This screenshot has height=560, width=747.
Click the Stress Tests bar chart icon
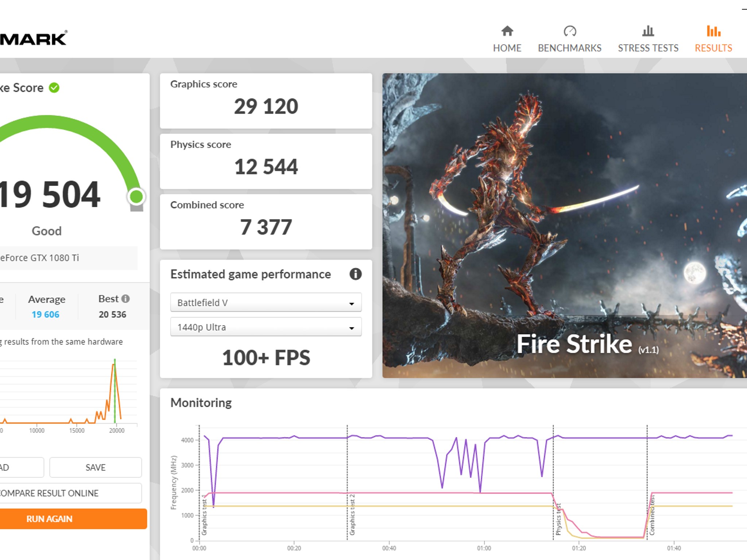point(648,31)
